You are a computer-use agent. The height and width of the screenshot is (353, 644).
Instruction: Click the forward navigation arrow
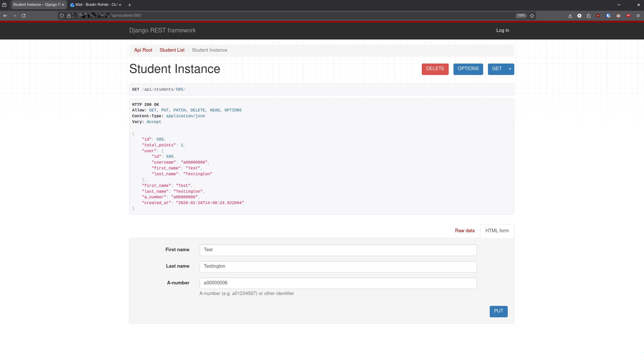(14, 16)
